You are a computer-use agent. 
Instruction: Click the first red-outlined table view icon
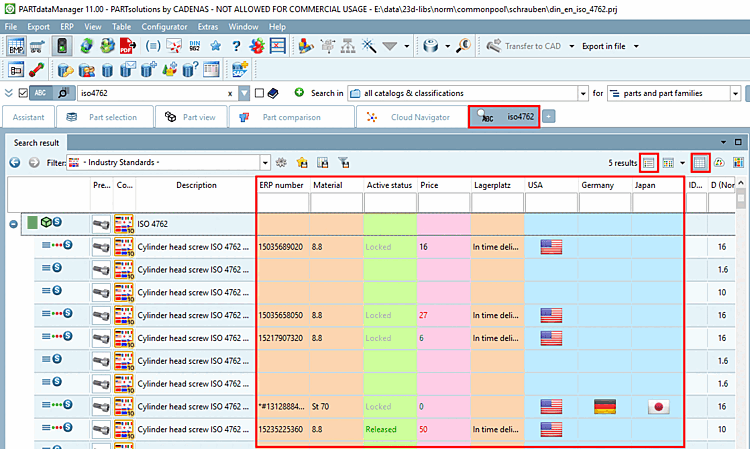click(649, 162)
